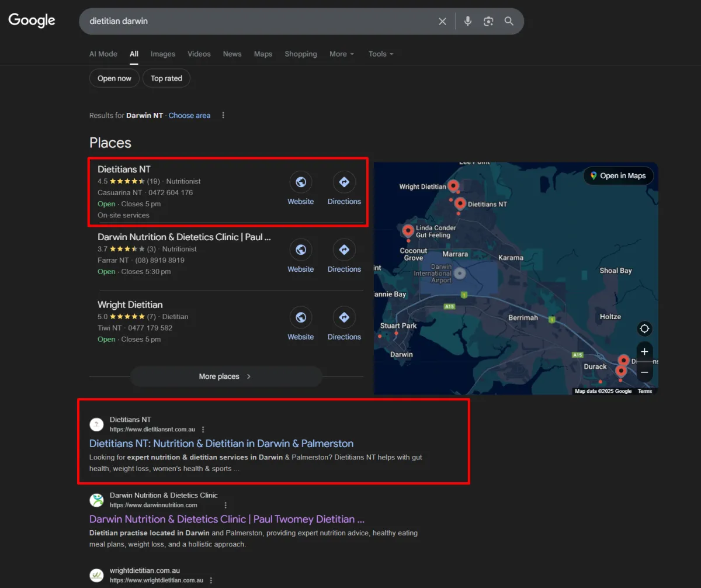Click the More places button
Screen dimensions: 701x588
pyautogui.click(x=225, y=376)
